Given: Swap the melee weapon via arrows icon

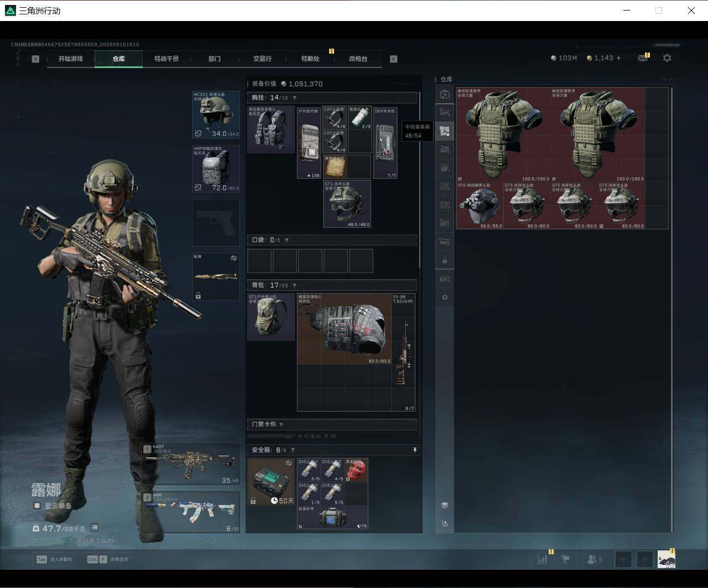Looking at the screenshot, I should tap(233, 258).
